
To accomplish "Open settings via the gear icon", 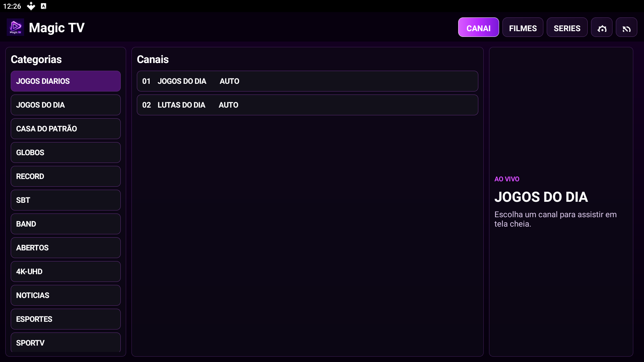I will (602, 27).
